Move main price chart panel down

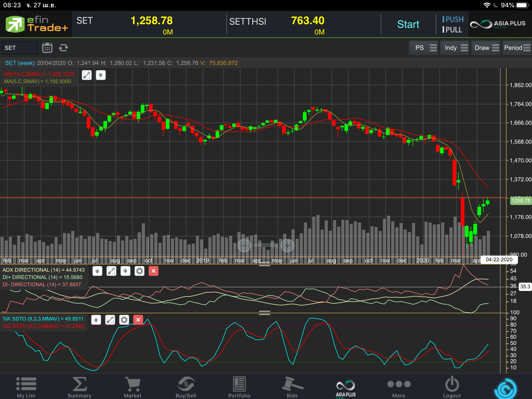[x=101, y=75]
